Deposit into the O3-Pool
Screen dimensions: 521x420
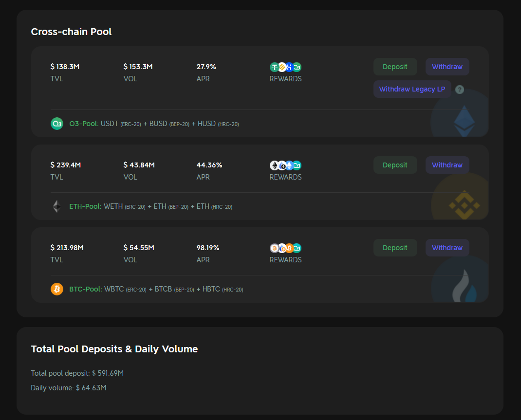coord(395,67)
